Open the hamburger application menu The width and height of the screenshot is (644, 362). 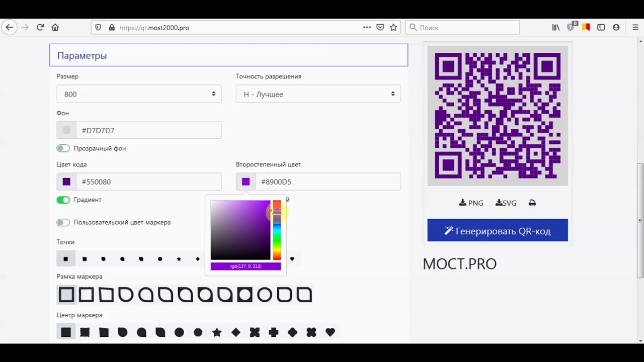pos(635,28)
